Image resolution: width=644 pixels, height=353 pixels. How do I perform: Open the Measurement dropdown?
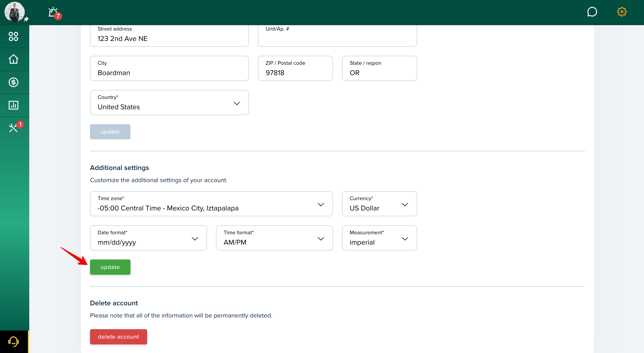pos(379,238)
